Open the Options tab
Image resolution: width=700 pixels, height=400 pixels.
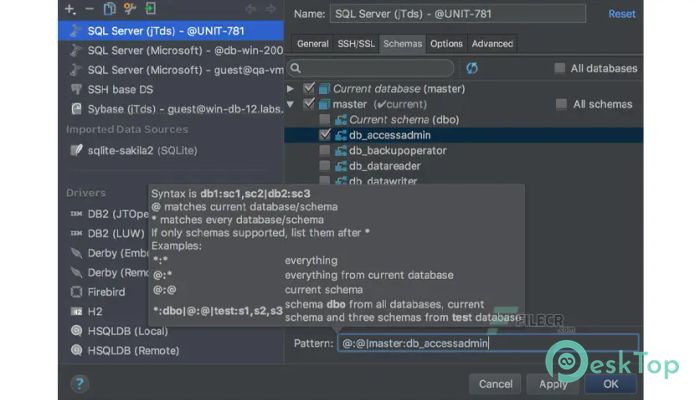coord(446,44)
